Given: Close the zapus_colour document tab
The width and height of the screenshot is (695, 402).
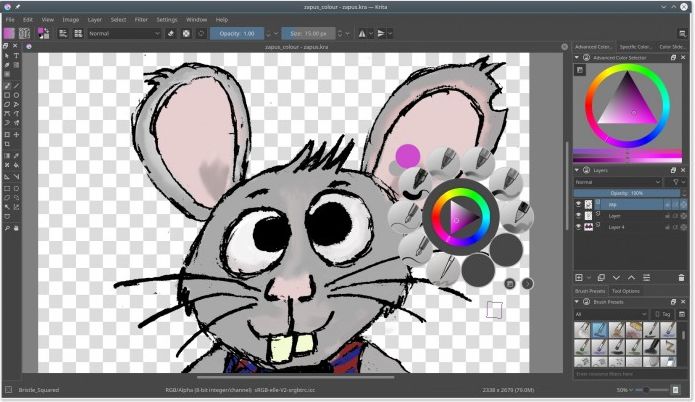Looking at the screenshot, I should pyautogui.click(x=564, y=47).
